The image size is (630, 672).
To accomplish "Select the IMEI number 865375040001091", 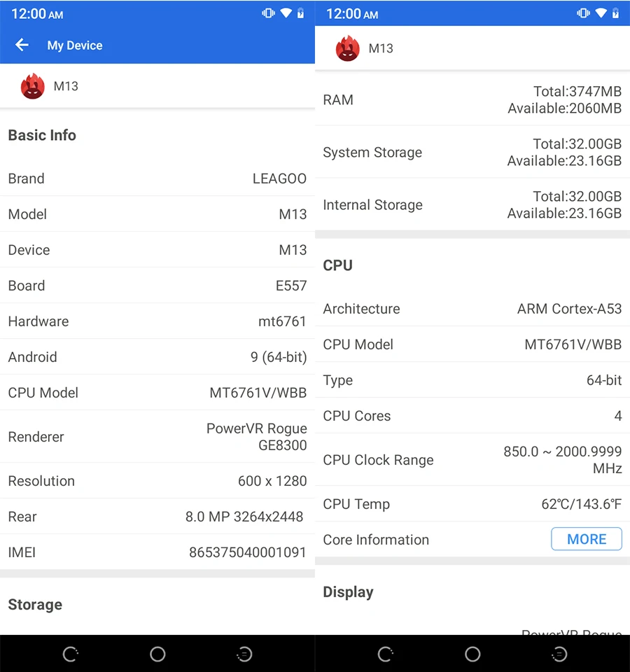I will click(248, 552).
